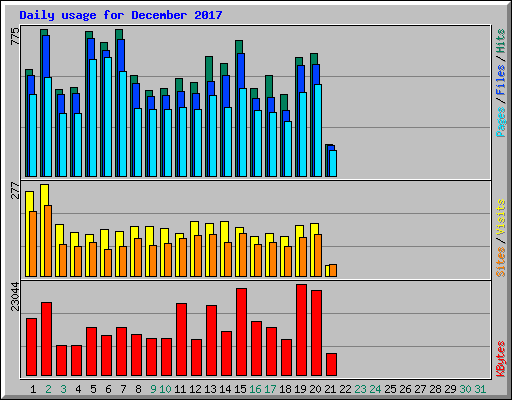
Task: Click day label 2 on the x-axis
Action: click(x=48, y=389)
